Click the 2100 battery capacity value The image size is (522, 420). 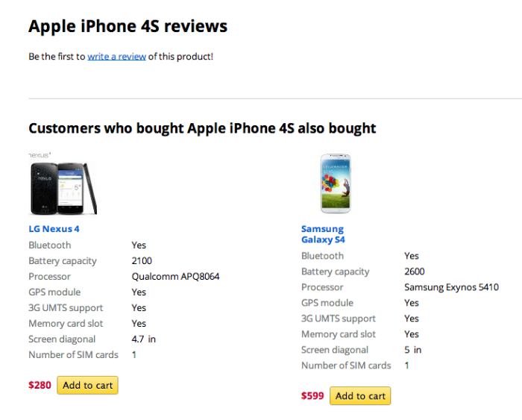tap(142, 261)
